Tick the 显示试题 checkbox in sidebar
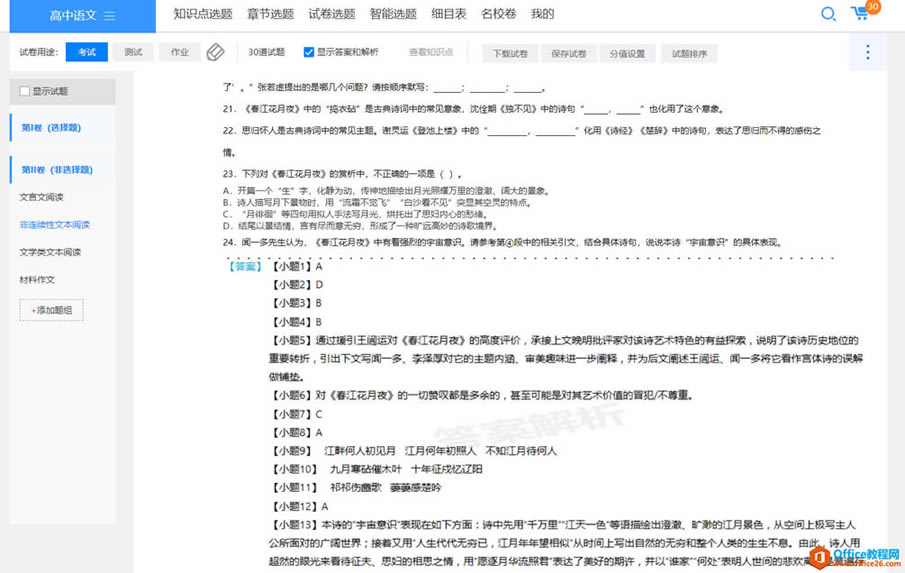905x573 pixels. (x=24, y=91)
